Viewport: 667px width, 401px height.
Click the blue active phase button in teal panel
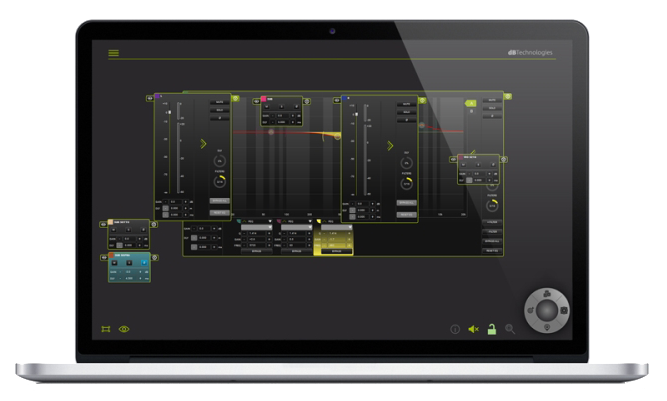[144, 263]
